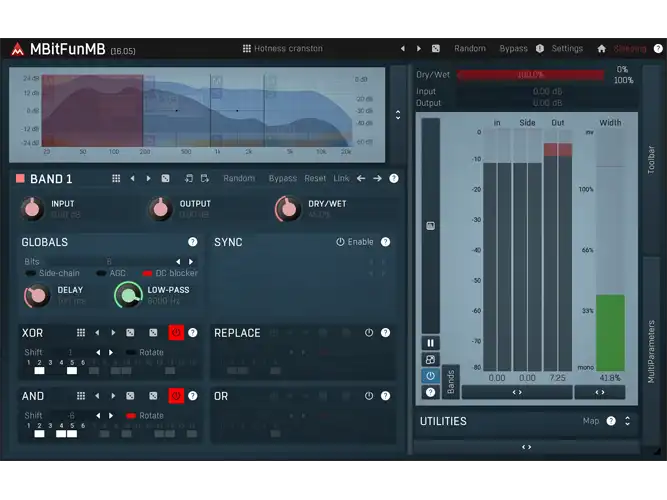Viewport: 667px width, 500px height.
Task: Enable the OR power button
Action: (369, 396)
